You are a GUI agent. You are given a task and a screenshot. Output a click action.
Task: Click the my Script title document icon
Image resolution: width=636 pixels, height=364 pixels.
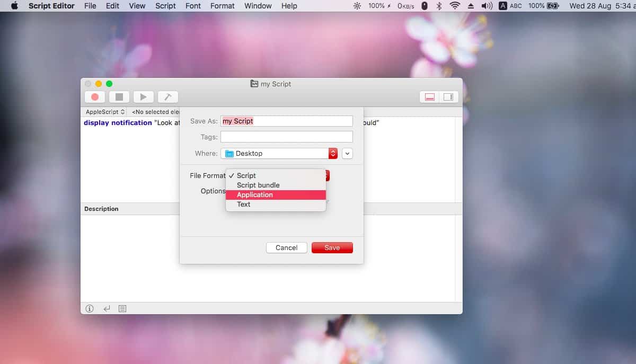click(x=254, y=84)
